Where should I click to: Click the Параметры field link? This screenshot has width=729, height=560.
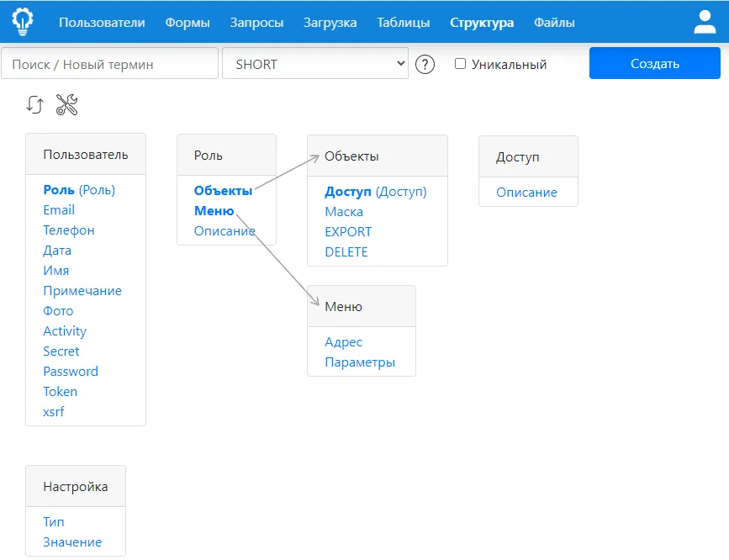pos(360,362)
